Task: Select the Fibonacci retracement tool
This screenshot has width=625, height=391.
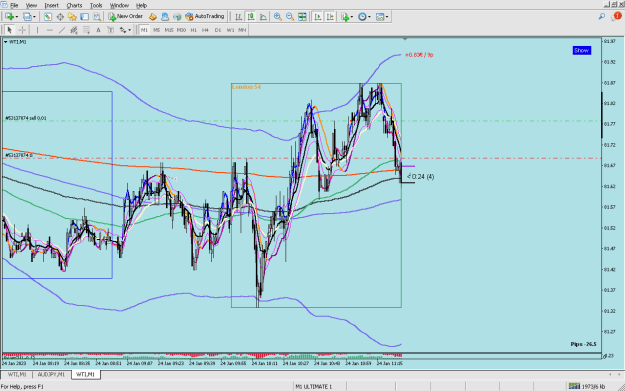Action: point(86,30)
